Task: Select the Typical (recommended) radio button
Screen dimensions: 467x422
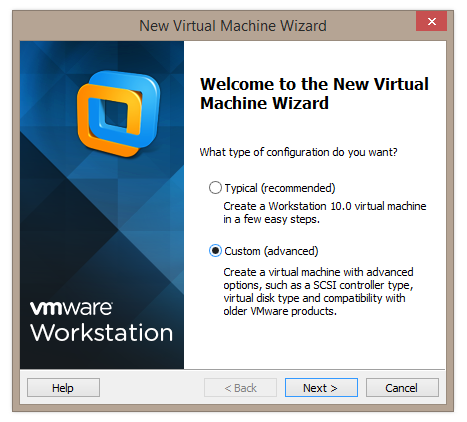Action: 215,188
